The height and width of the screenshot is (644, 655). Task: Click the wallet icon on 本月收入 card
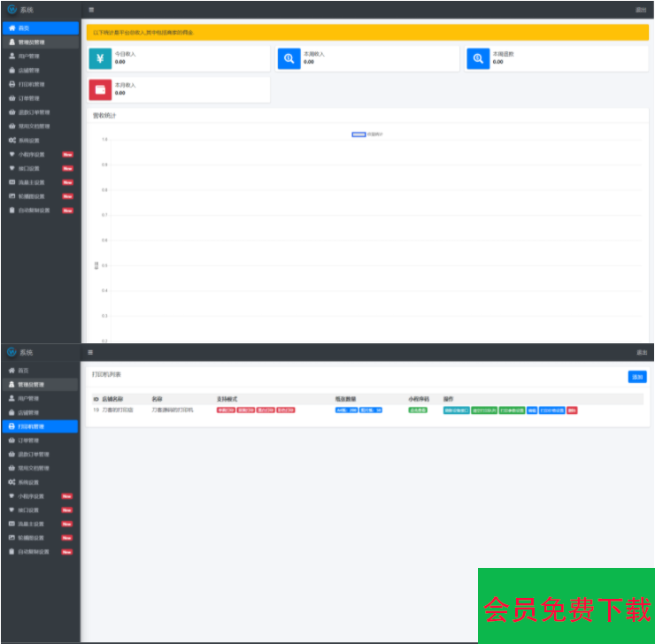(x=100, y=89)
